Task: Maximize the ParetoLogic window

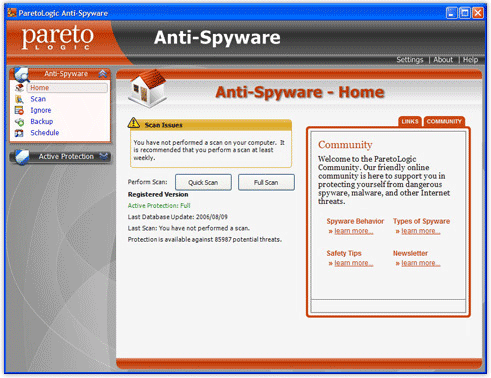Action: coord(465,13)
